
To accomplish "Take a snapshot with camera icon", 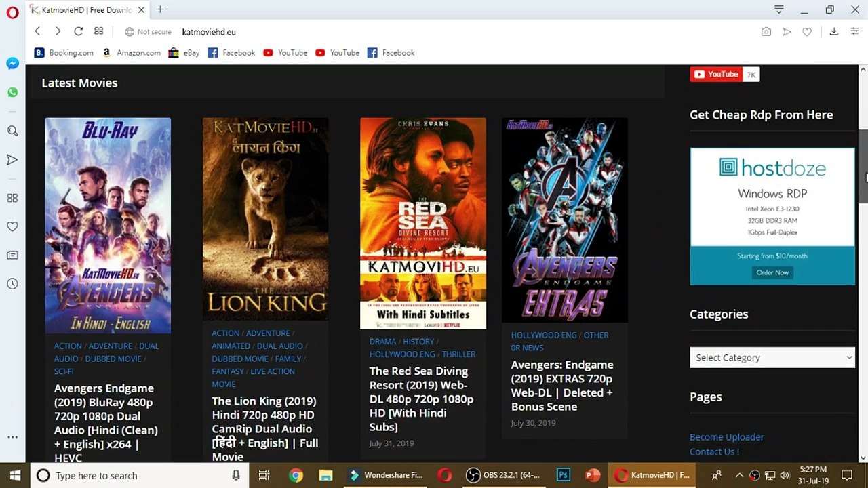I will (766, 32).
